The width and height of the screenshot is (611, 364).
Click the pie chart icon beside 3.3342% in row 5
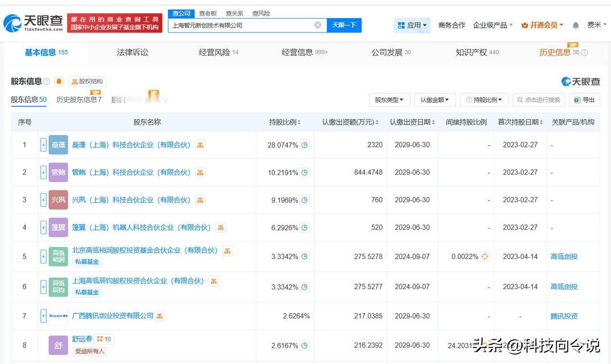(305, 257)
